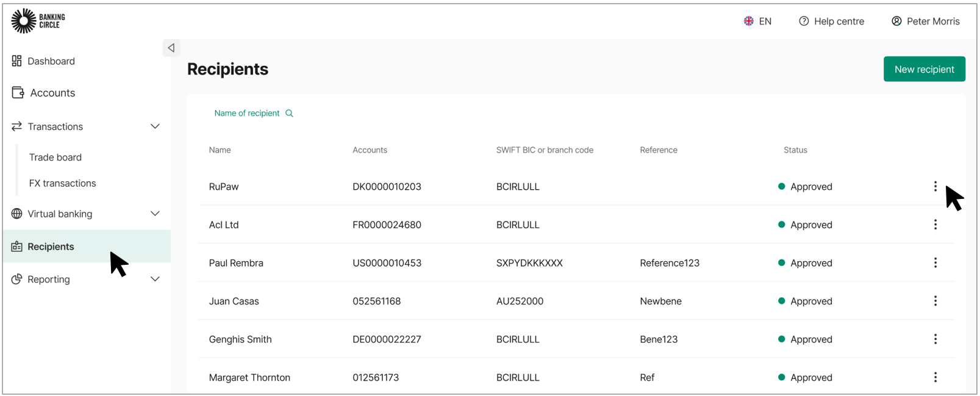Click the search magnifier beside Name of recipient
This screenshot has width=980, height=396.
(x=289, y=113)
